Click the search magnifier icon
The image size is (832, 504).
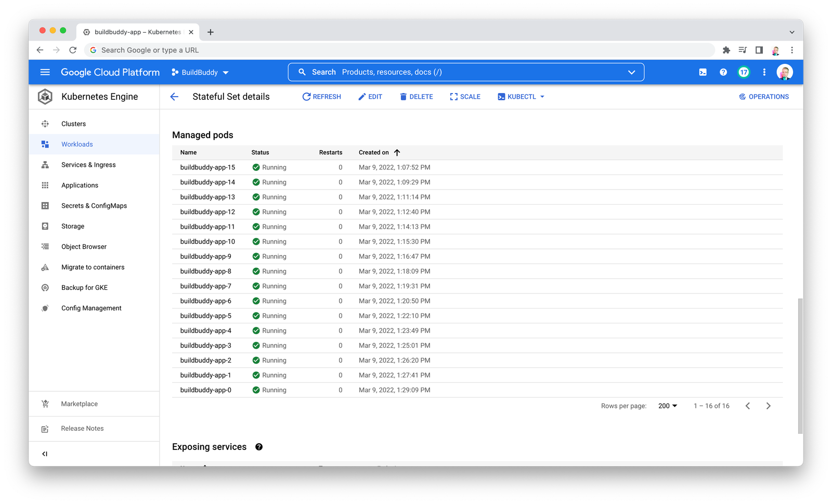point(302,72)
